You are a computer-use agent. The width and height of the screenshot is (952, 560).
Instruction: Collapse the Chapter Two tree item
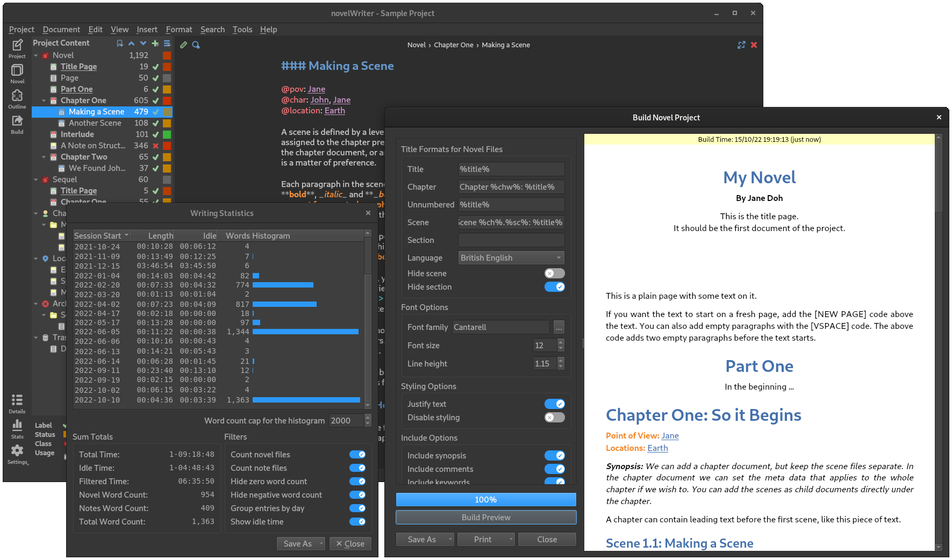tap(44, 157)
